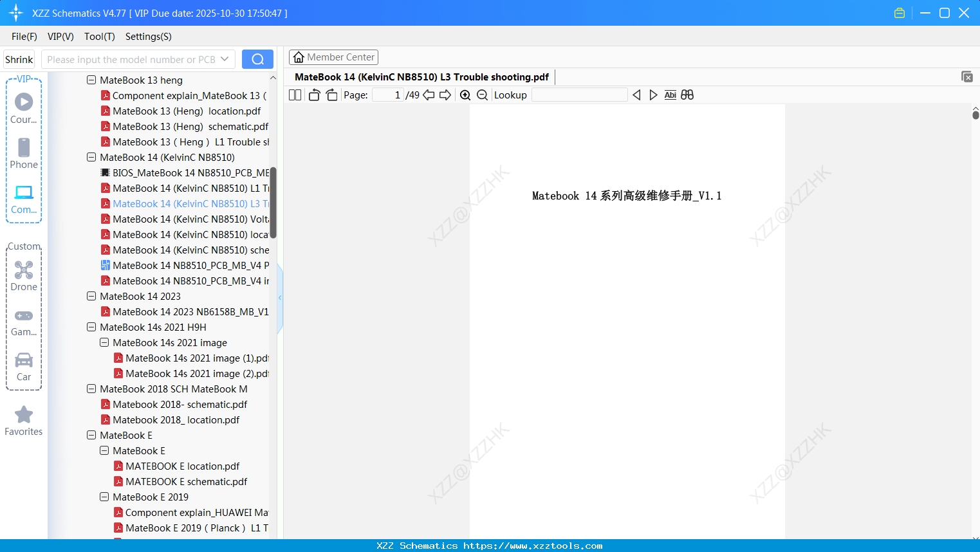Open the Game sidebar category
The image size is (980, 552).
(24, 322)
